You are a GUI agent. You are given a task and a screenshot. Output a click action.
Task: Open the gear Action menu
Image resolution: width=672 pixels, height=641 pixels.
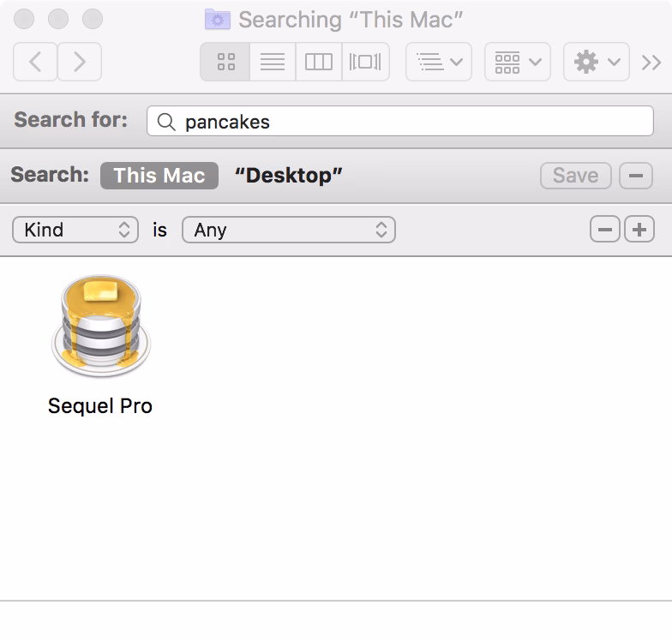tap(597, 62)
